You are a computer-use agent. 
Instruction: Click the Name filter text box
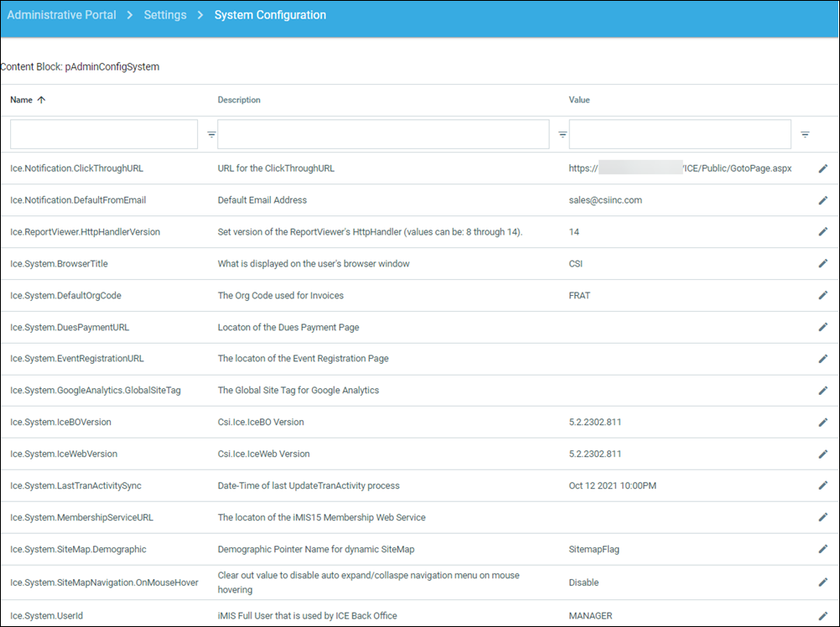(104, 134)
